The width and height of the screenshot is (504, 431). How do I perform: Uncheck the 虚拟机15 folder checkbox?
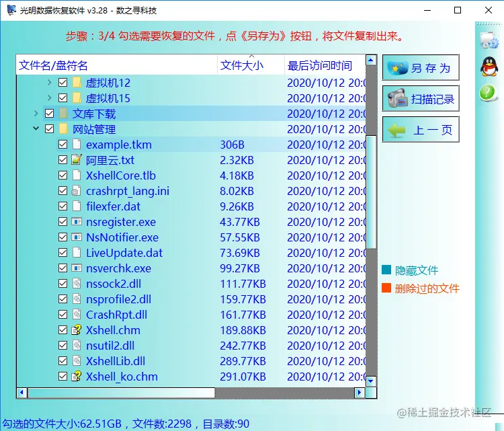[x=63, y=97]
